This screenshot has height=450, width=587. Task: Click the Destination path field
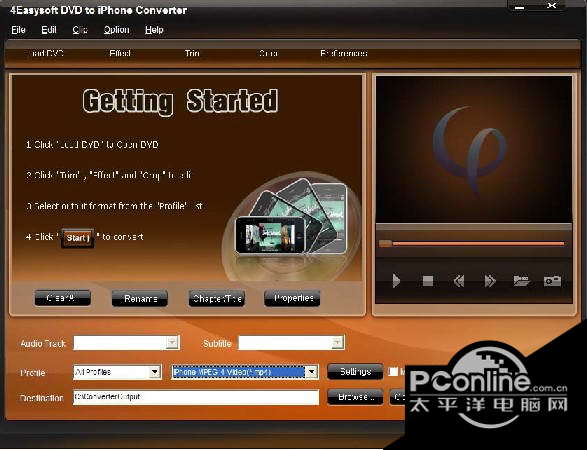coord(196,397)
